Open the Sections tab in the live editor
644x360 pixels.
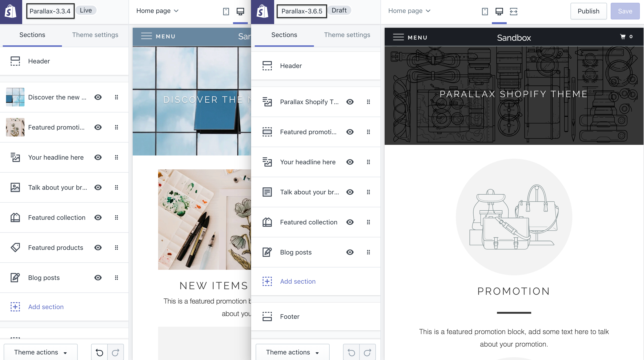point(32,35)
